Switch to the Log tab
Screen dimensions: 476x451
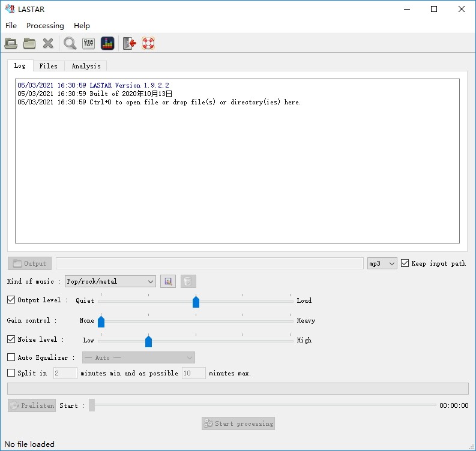(x=20, y=66)
